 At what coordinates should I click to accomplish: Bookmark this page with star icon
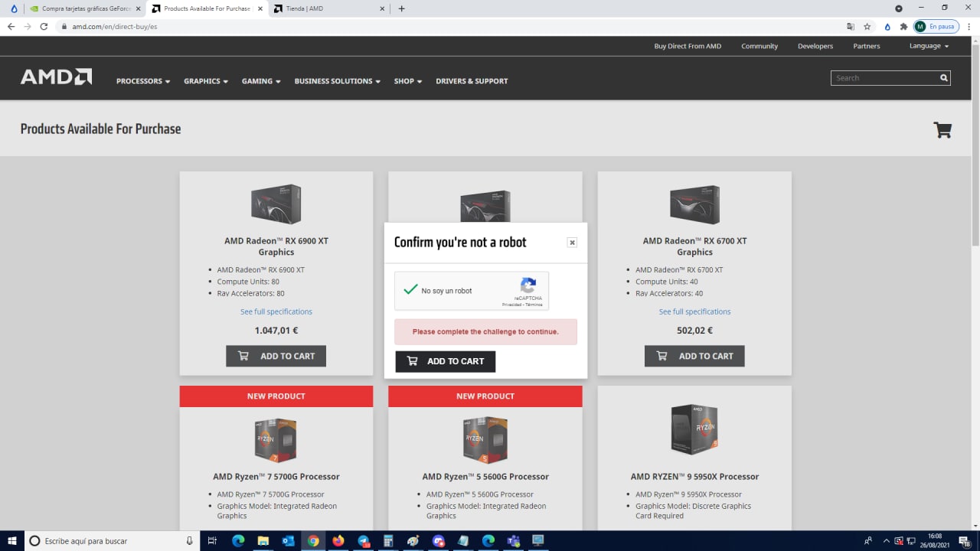pos(867,26)
